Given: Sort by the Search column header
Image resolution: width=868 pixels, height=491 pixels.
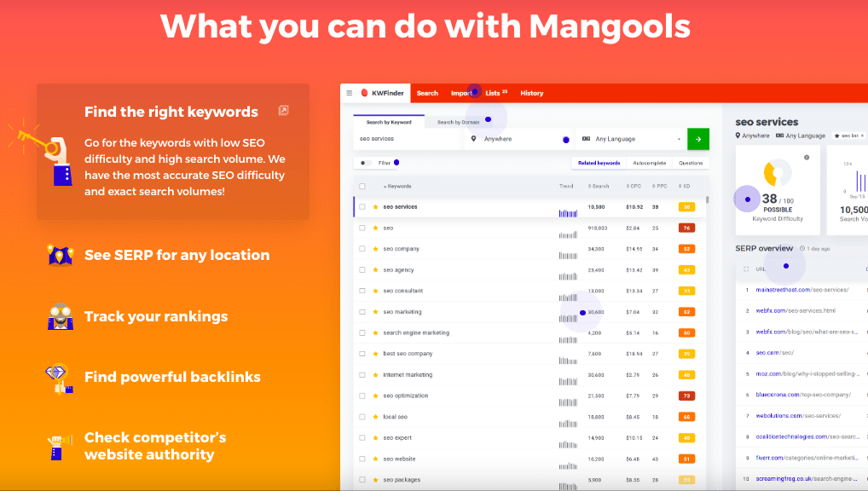Looking at the screenshot, I should click(599, 187).
